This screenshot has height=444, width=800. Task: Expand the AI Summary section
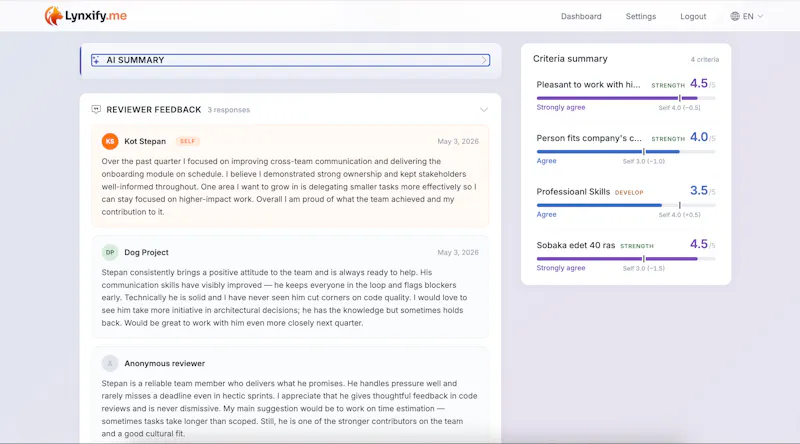click(x=290, y=60)
